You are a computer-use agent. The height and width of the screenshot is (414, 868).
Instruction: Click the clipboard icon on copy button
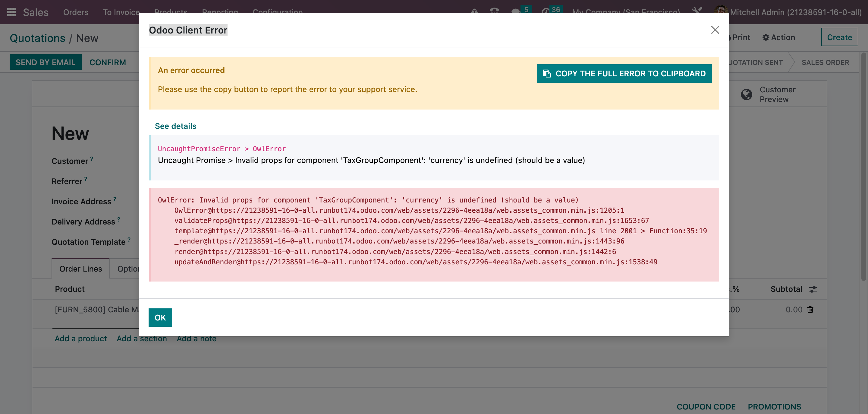pyautogui.click(x=546, y=74)
